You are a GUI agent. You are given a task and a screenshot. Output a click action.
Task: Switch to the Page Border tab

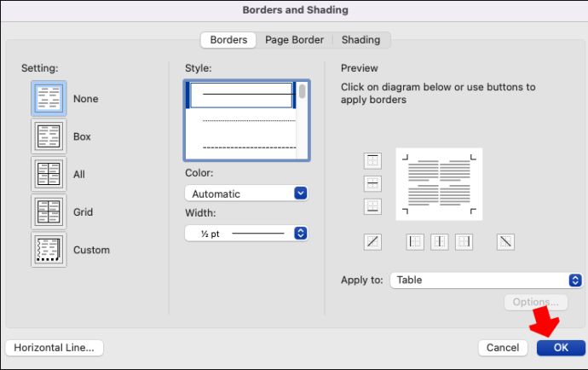[x=294, y=40]
